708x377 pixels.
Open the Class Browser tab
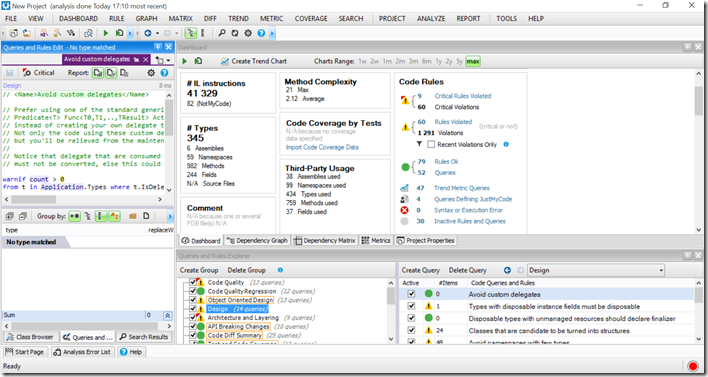point(30,337)
